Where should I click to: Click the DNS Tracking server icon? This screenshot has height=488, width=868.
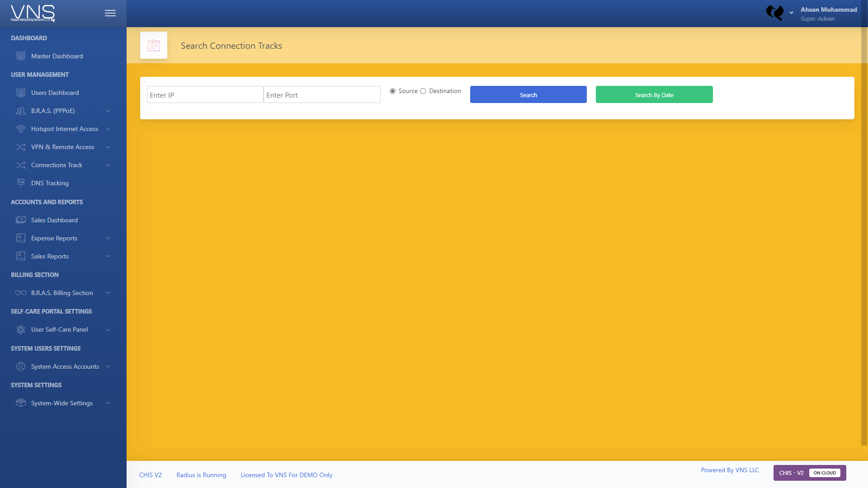point(21,183)
